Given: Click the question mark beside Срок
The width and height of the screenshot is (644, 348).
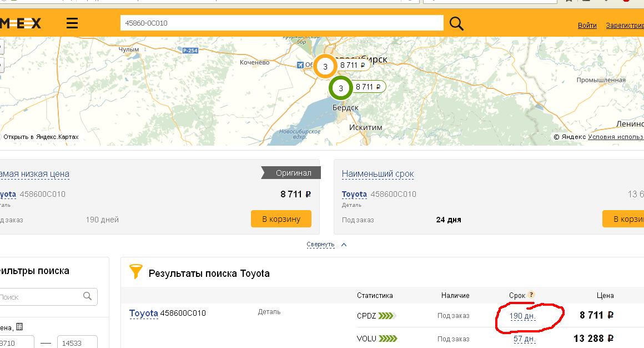Looking at the screenshot, I should [531, 295].
